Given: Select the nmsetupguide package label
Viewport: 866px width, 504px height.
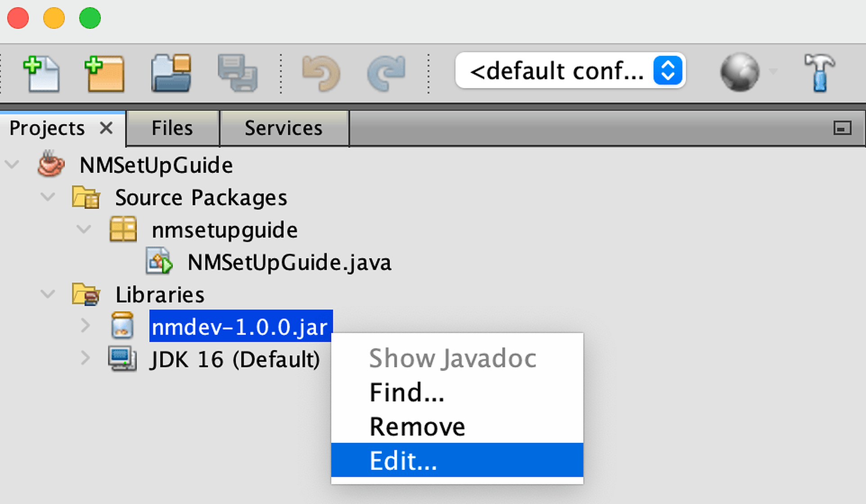Looking at the screenshot, I should 225,230.
